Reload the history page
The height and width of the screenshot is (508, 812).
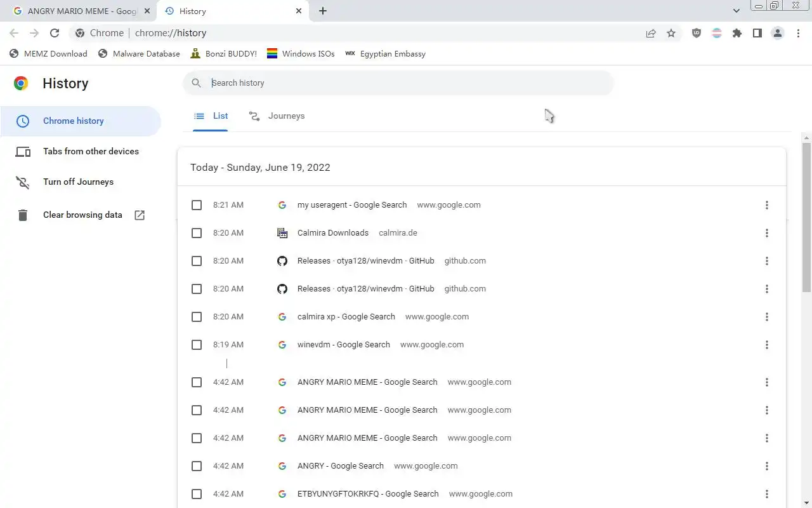coord(55,33)
